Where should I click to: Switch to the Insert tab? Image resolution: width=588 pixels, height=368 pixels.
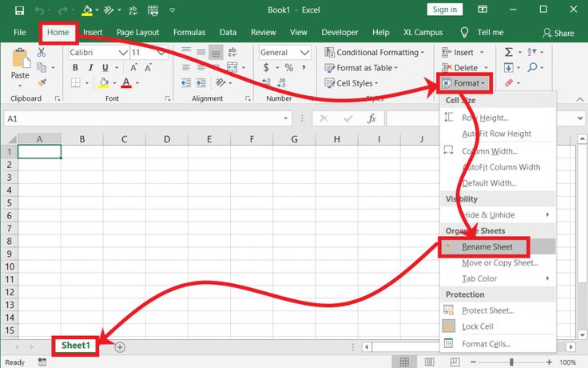point(93,32)
